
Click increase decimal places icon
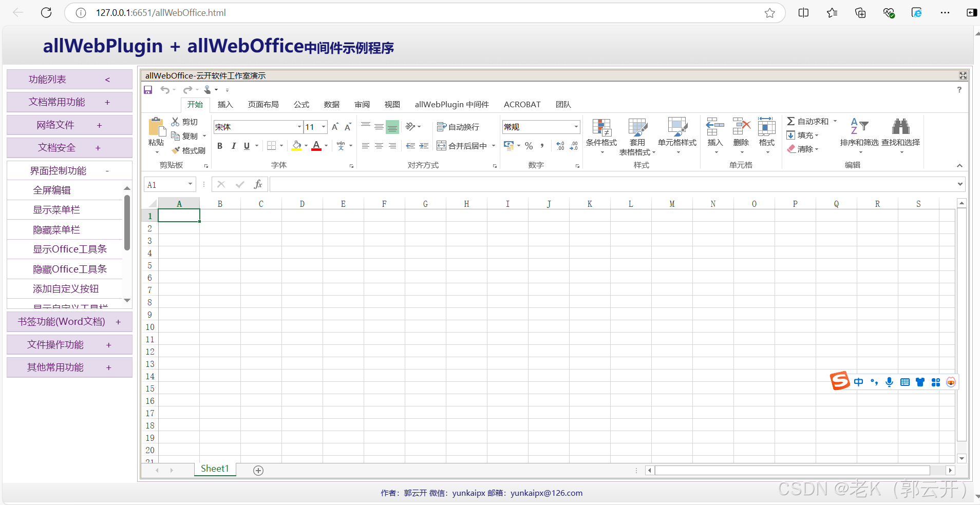[560, 146]
